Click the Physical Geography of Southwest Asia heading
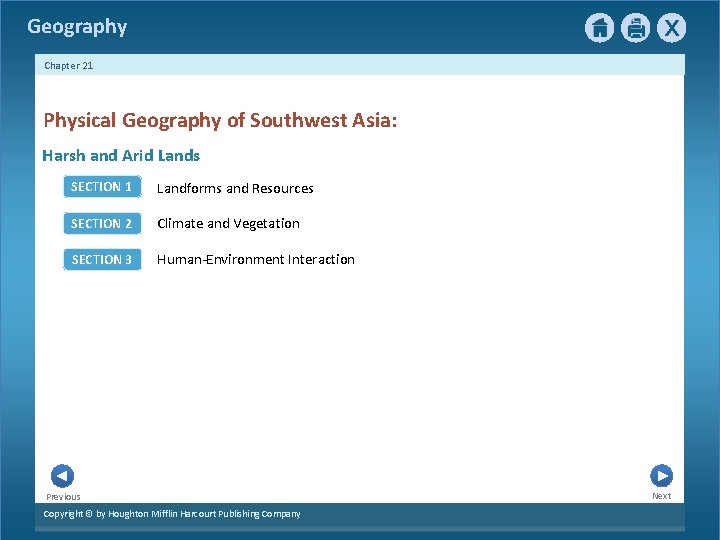Screen dimensions: 720x540 (220, 121)
